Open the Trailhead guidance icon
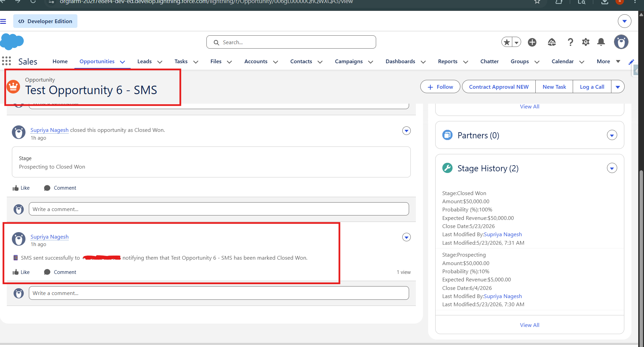644x347 pixels. coord(552,42)
